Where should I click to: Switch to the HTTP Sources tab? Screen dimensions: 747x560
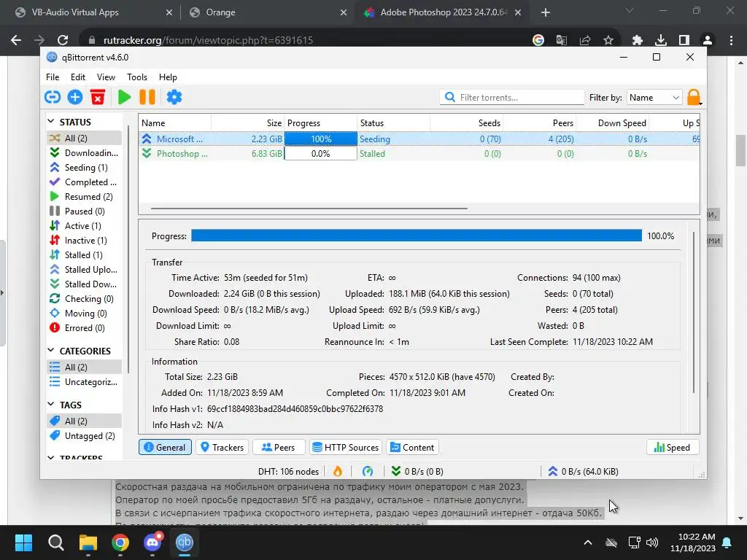click(346, 447)
